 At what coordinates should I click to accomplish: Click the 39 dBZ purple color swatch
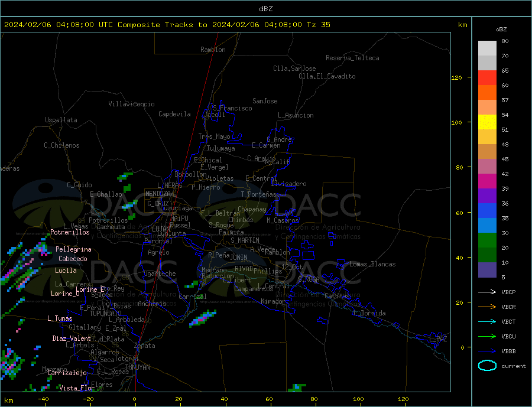pyautogui.click(x=487, y=196)
